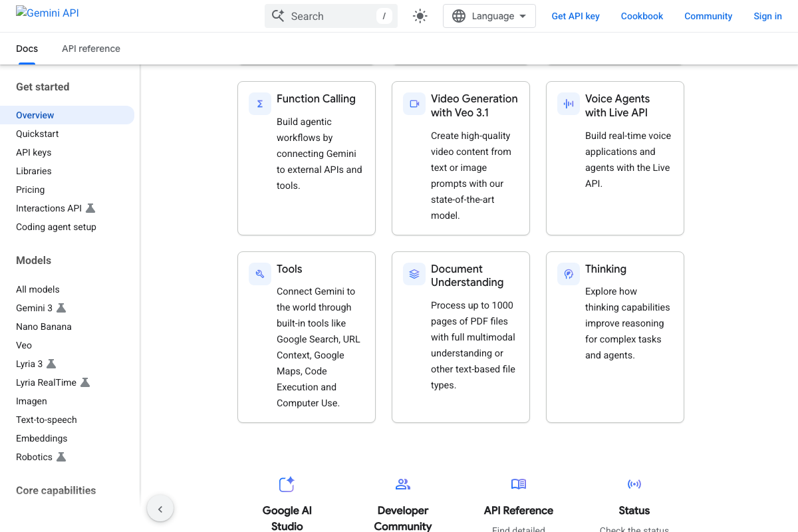The height and width of the screenshot is (532, 798).
Task: Open Robotics sidebar page
Action: tap(34, 457)
